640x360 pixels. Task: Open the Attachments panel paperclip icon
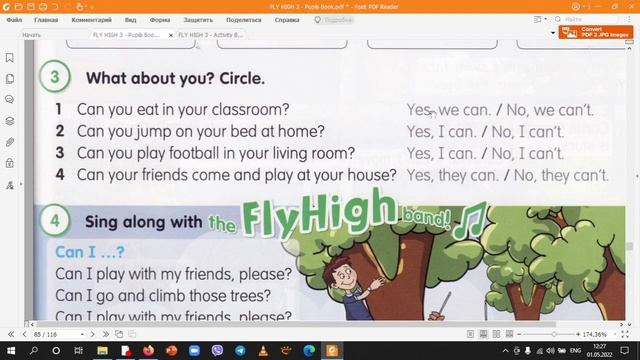(10, 142)
